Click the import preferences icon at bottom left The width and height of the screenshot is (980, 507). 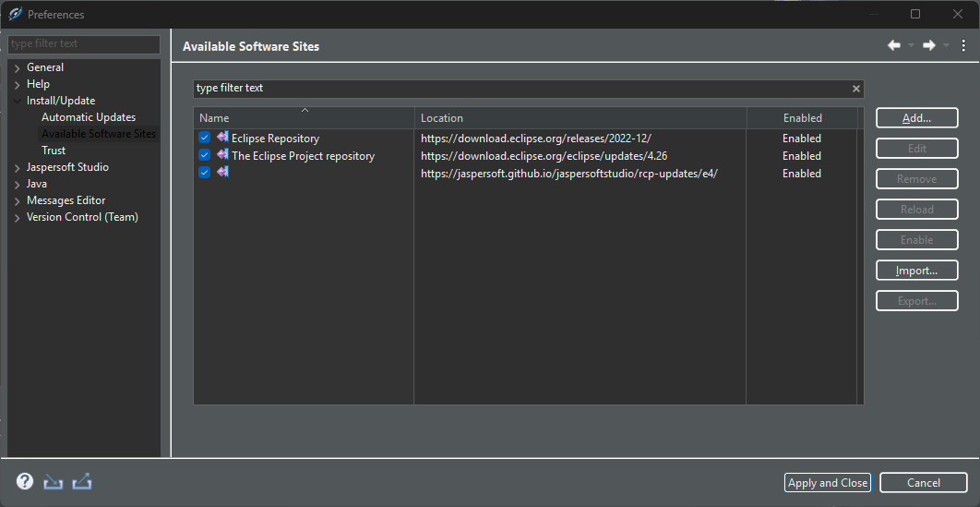point(54,481)
